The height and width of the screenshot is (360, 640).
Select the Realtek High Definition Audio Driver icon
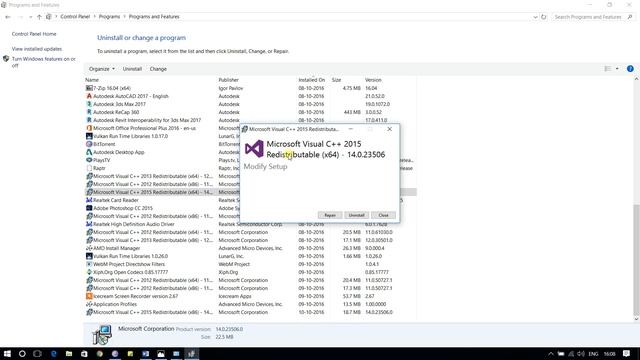click(89, 224)
